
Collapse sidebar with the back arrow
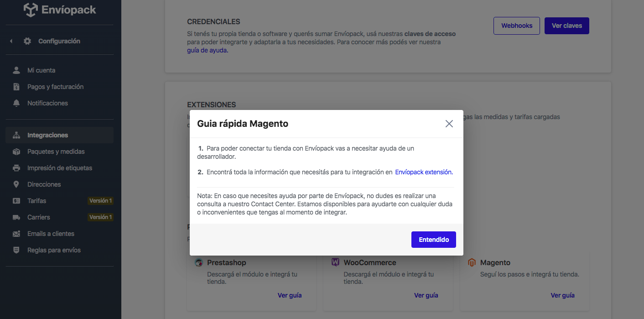[x=11, y=41]
